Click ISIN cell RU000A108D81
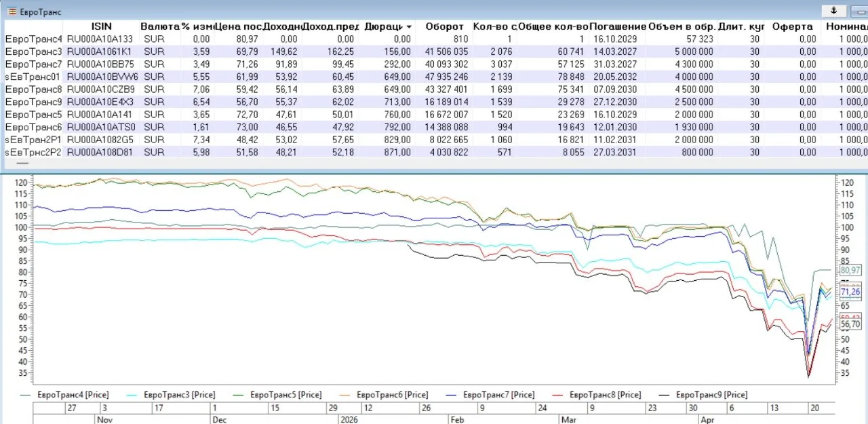Image resolution: width=868 pixels, height=424 pixels. point(100,152)
